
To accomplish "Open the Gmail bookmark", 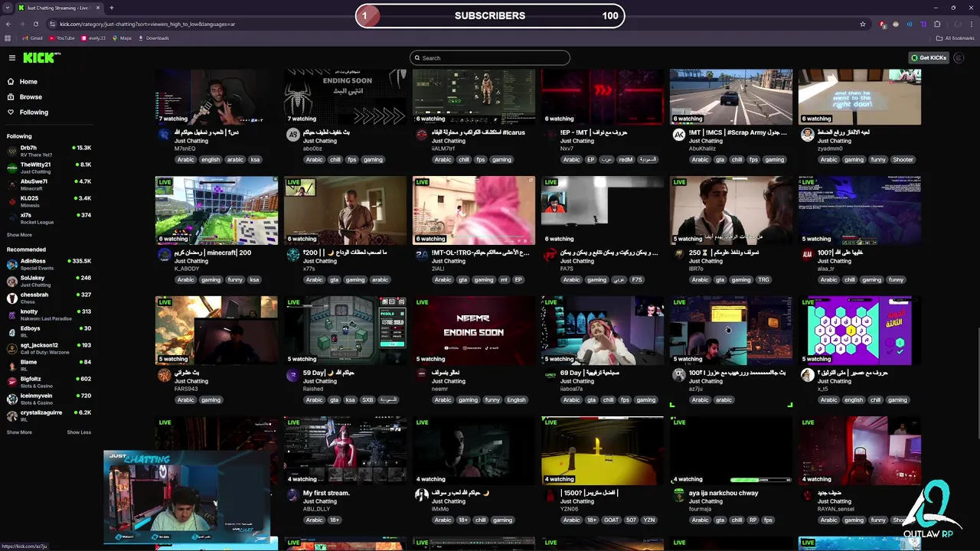I will (31, 38).
